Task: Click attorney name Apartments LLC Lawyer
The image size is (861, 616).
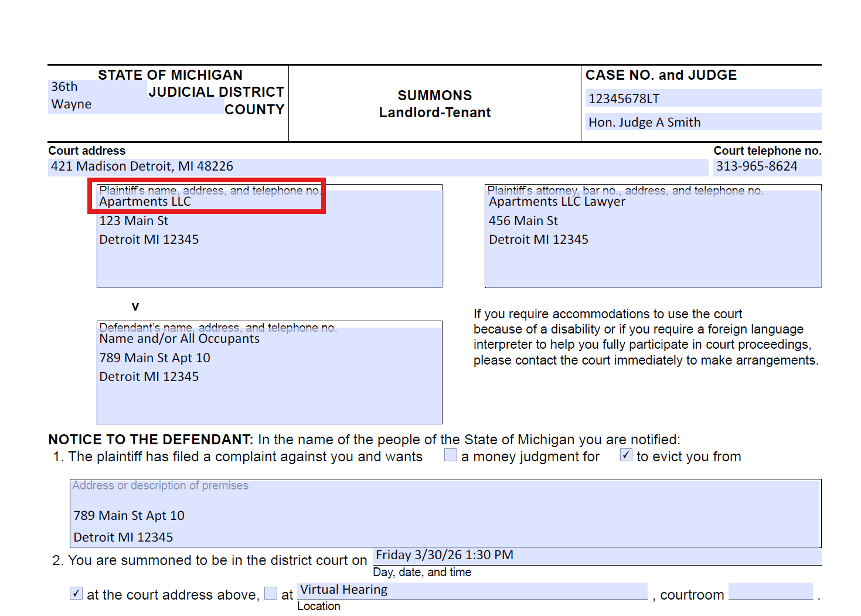Action: coord(557,202)
